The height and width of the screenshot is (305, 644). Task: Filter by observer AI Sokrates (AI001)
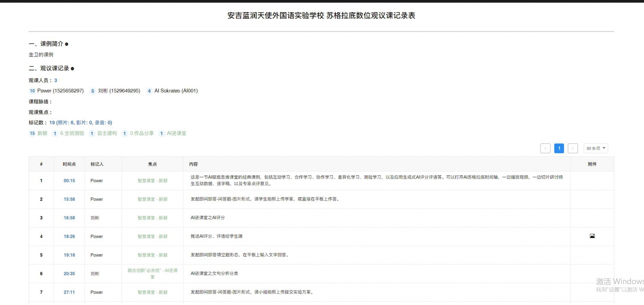coord(176,91)
